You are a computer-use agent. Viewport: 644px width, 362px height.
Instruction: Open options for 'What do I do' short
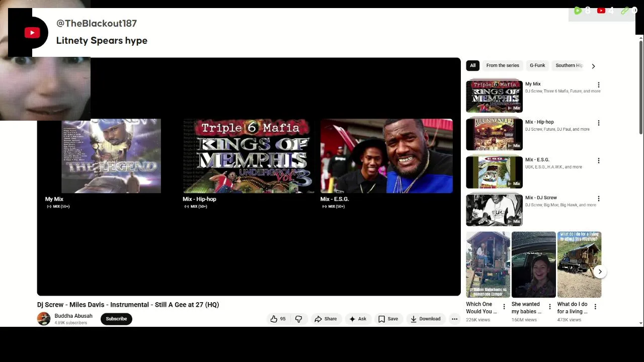pyautogui.click(x=595, y=307)
